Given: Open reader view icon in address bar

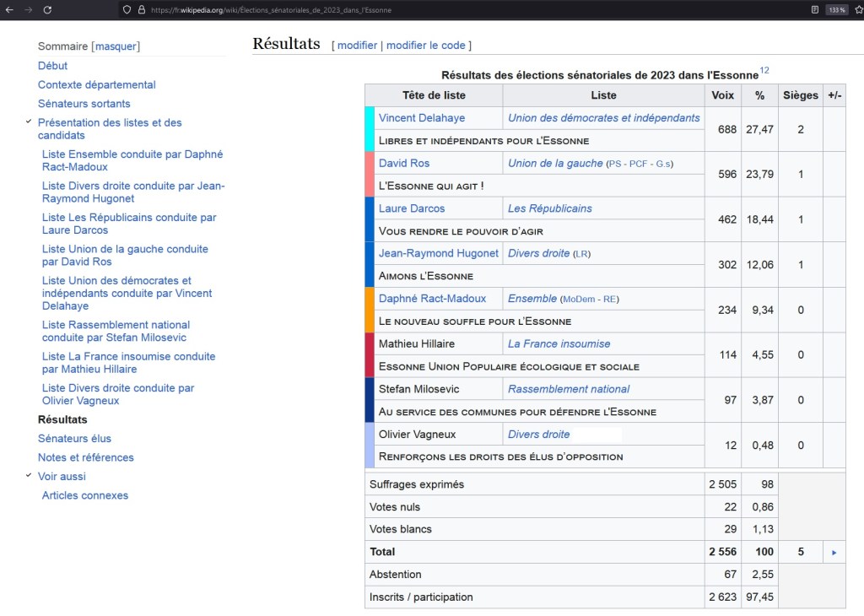Looking at the screenshot, I should tap(814, 9).
